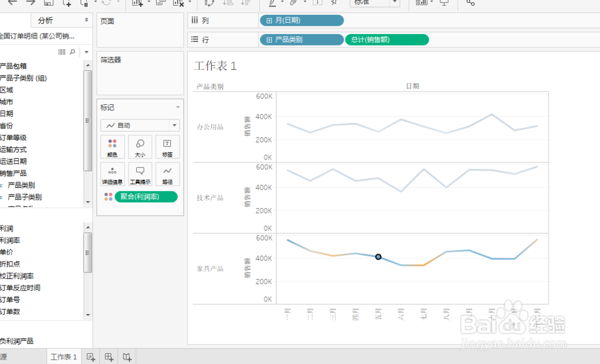Select the 省份 dimension field
600x364 pixels.
(7, 125)
